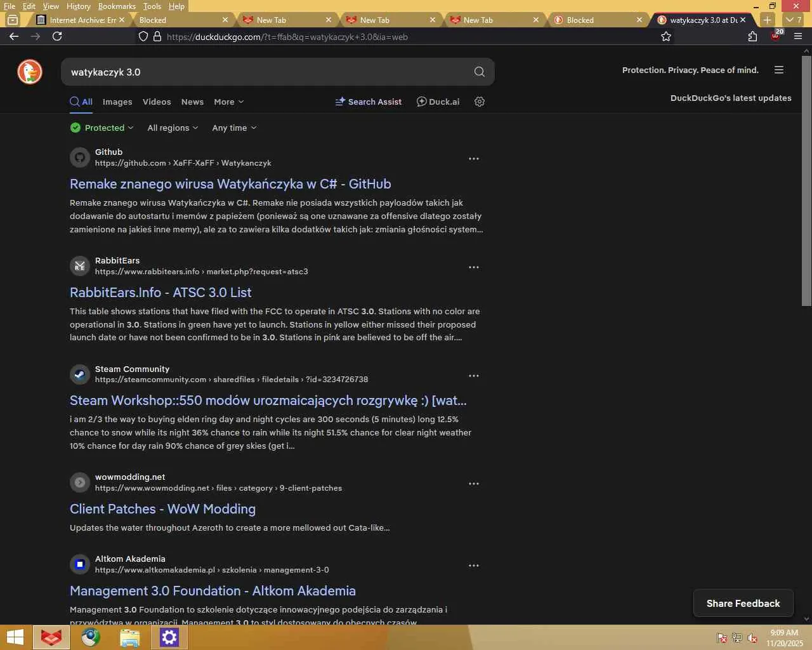The image size is (812, 650).
Task: Select the Videos search tab
Action: coord(157,102)
